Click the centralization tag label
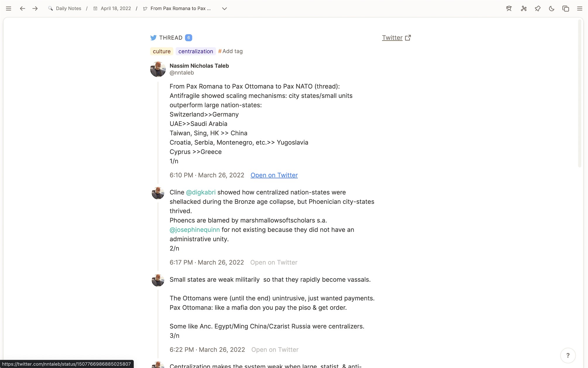 tap(196, 51)
